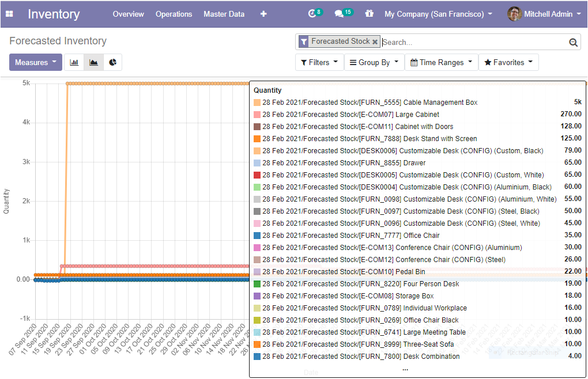Switch to area chart view
Image resolution: width=588 pixels, height=379 pixels.
93,62
